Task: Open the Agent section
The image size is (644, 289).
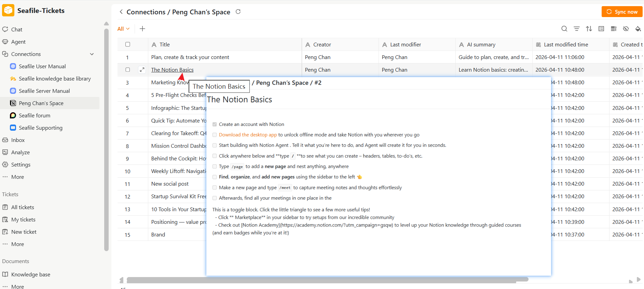Action: pos(18,42)
